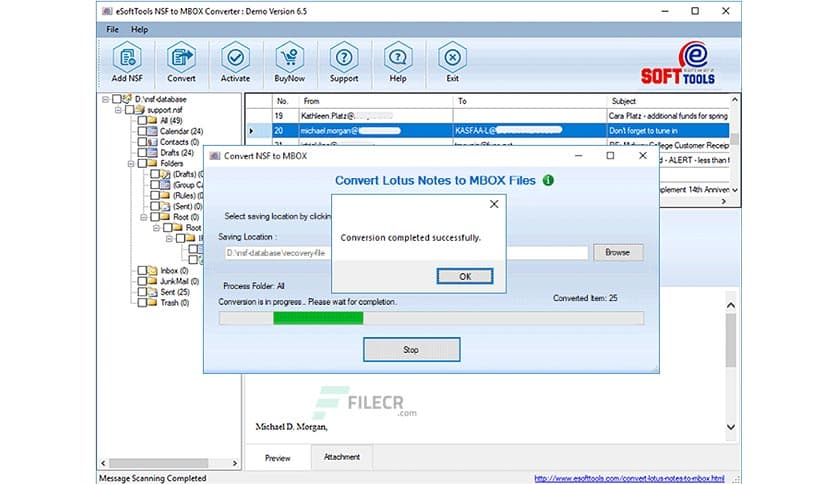This screenshot has width=836, height=484.
Task: Collapse the D:\nsf-database tree node
Action: pos(105,99)
